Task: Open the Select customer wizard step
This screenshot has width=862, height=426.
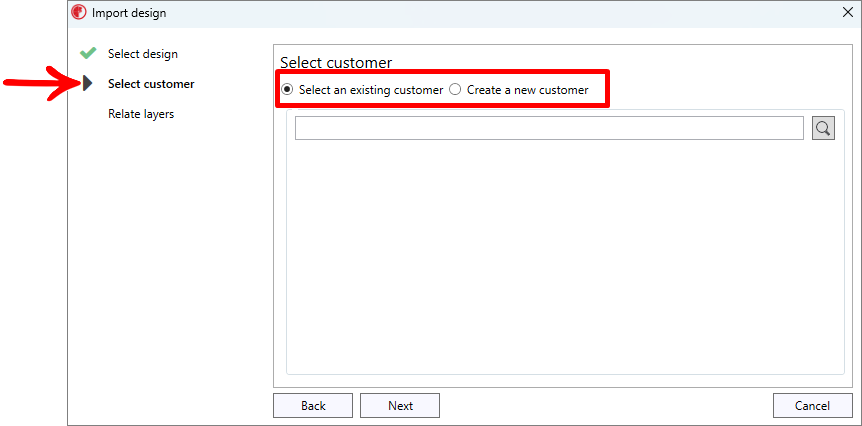Action: point(151,84)
